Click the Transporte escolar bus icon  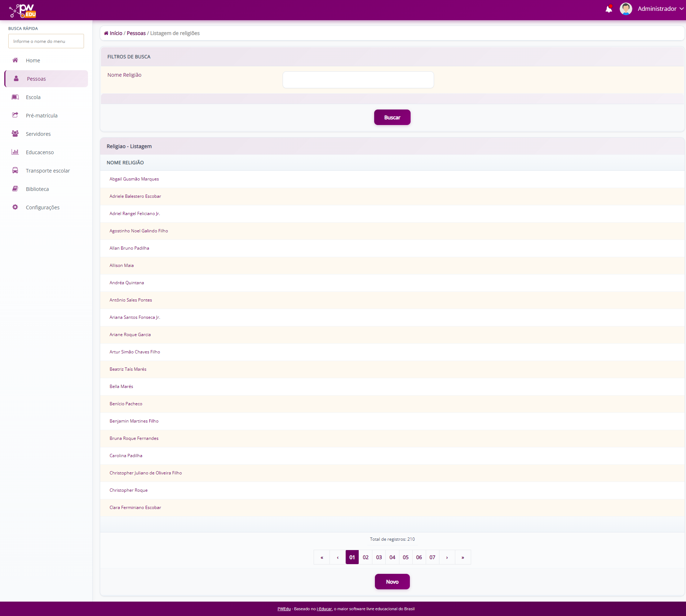click(x=15, y=170)
